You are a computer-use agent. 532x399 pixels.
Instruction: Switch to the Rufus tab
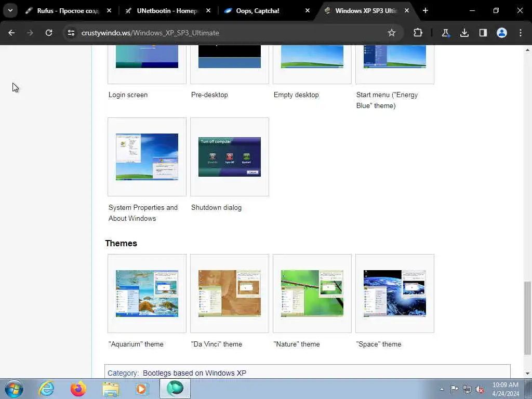click(x=68, y=11)
